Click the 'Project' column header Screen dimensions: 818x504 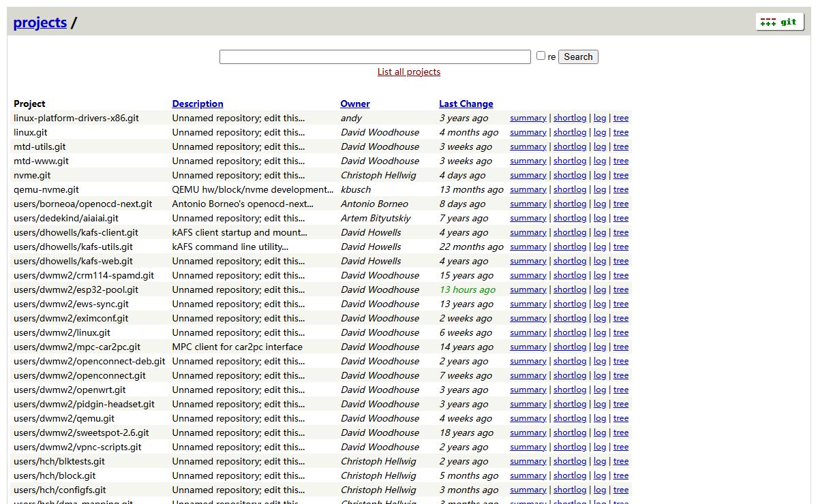(x=29, y=104)
